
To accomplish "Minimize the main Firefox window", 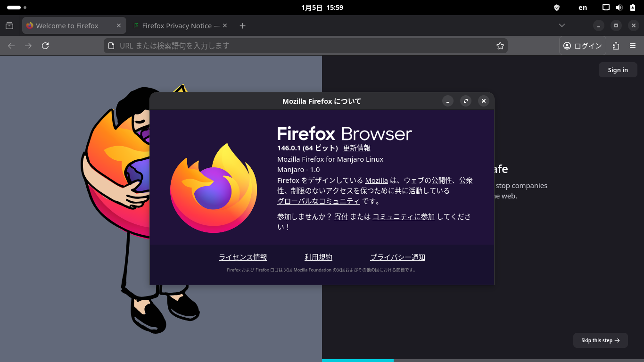I will (598, 25).
